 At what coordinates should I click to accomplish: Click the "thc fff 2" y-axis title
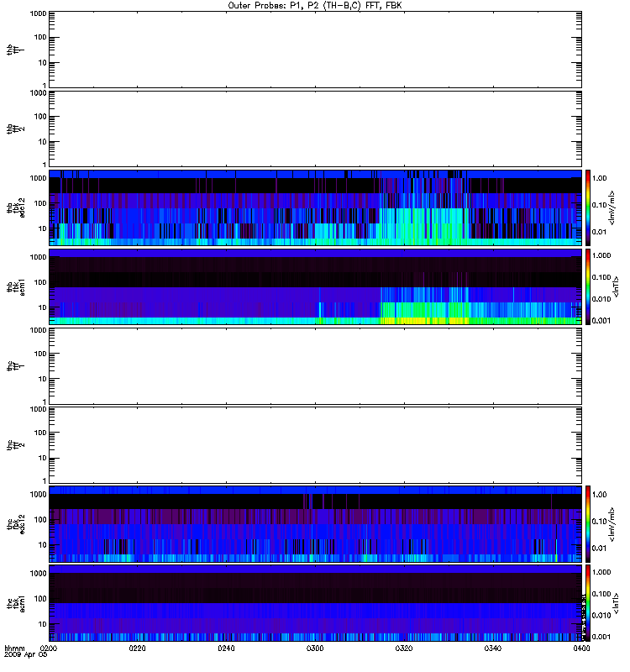(15, 445)
